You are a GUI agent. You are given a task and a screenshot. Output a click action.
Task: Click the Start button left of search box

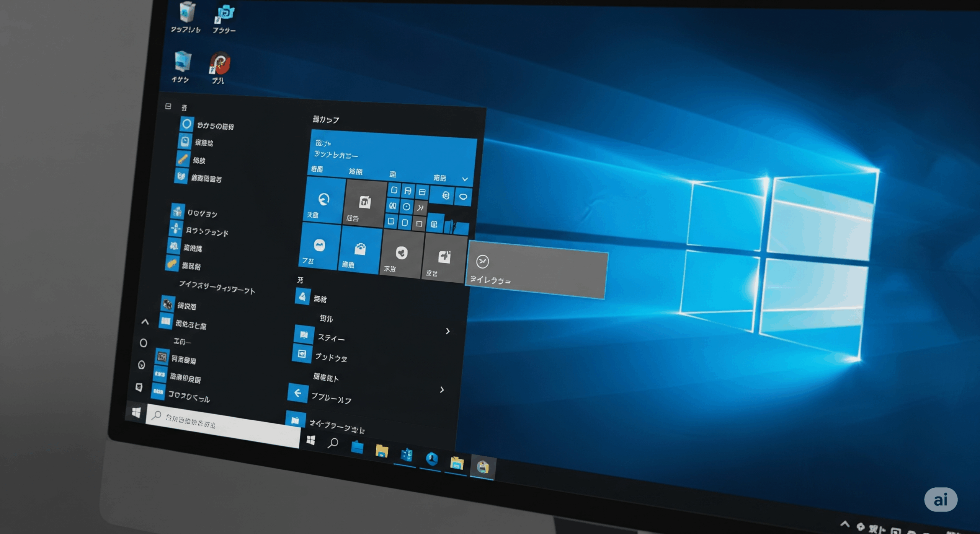coord(136,412)
